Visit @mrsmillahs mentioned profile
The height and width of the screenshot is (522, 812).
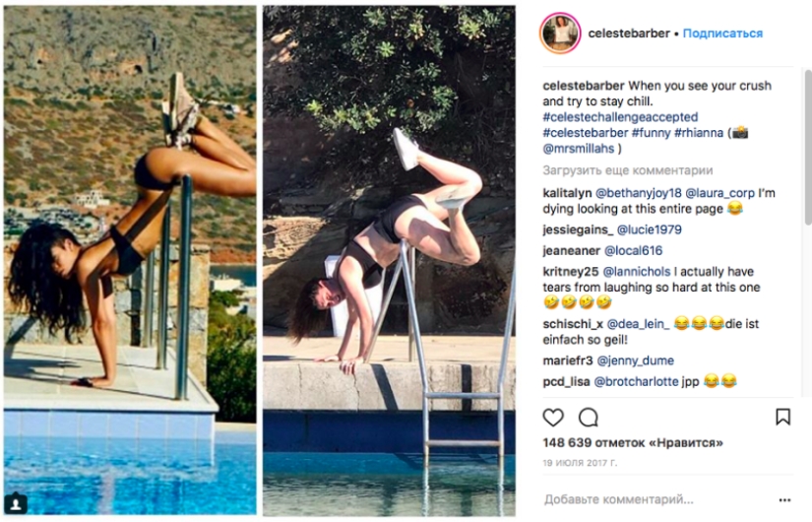pyautogui.click(x=579, y=148)
